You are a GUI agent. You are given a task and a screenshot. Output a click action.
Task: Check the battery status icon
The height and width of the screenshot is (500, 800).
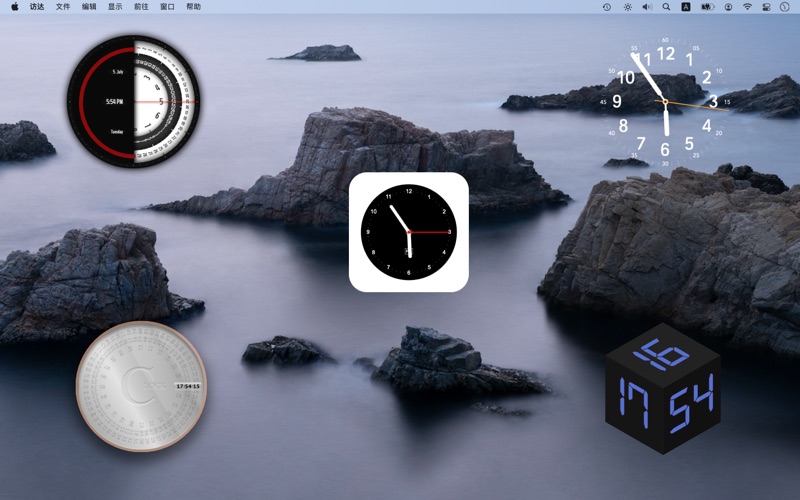[x=708, y=7]
